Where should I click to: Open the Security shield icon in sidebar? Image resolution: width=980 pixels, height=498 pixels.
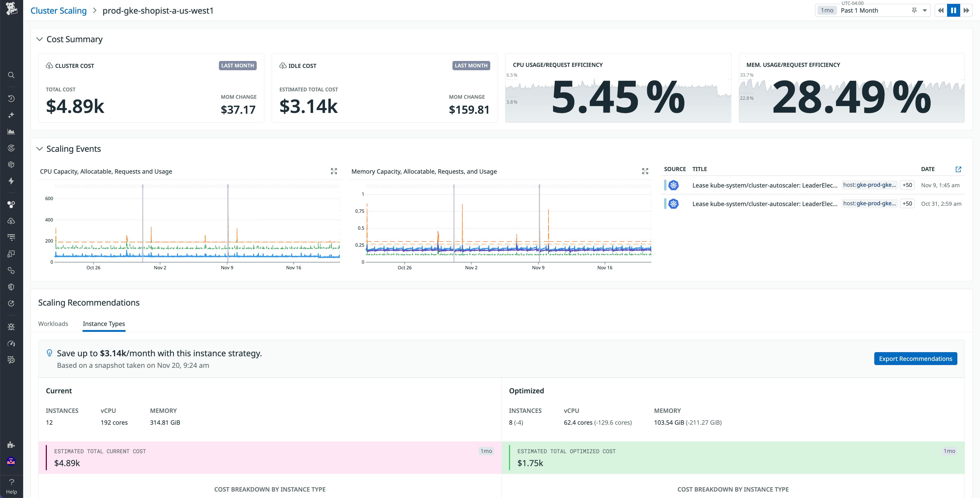(11, 287)
